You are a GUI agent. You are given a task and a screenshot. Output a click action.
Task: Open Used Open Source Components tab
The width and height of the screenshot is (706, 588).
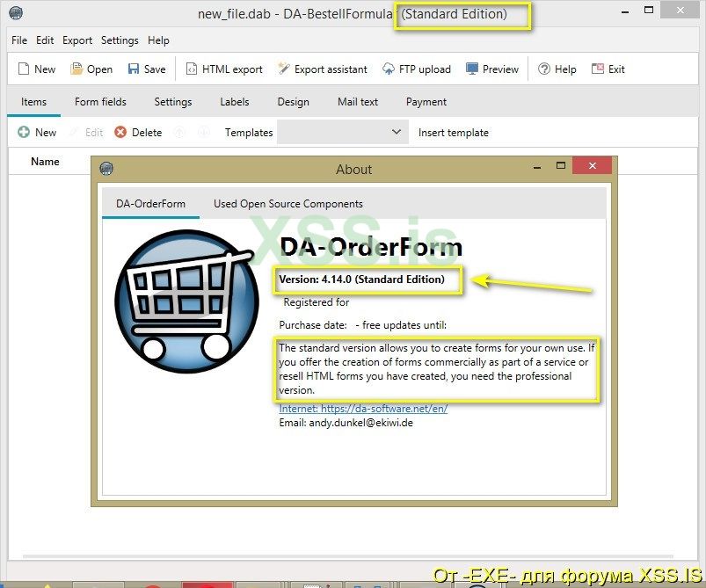(287, 204)
